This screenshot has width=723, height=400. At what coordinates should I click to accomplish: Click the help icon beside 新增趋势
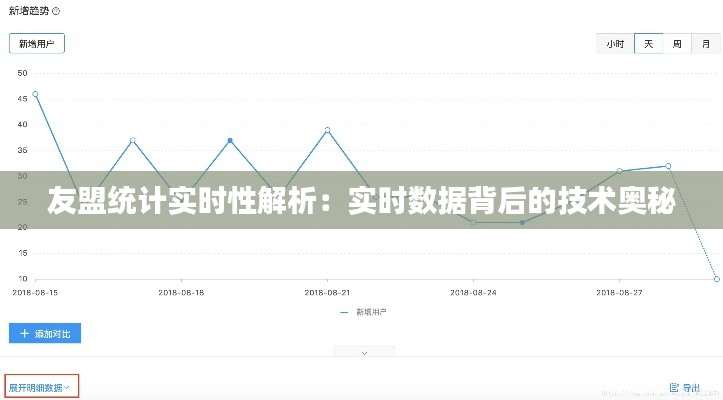[x=56, y=11]
